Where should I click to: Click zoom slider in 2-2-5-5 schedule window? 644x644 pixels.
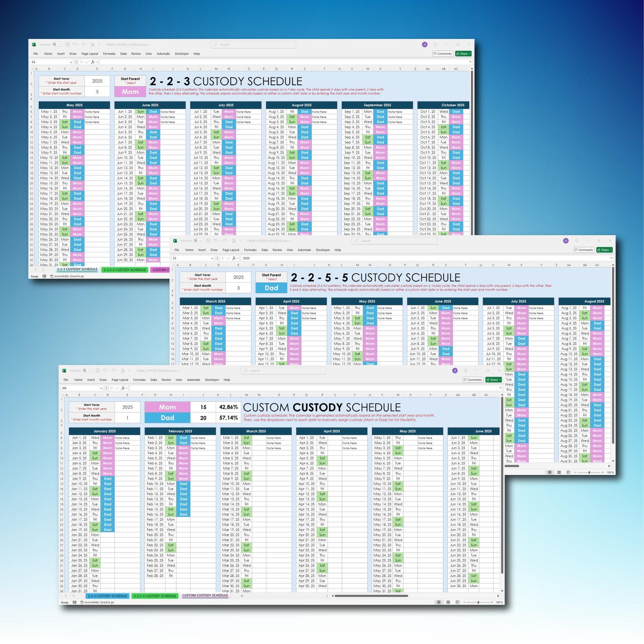(589, 472)
